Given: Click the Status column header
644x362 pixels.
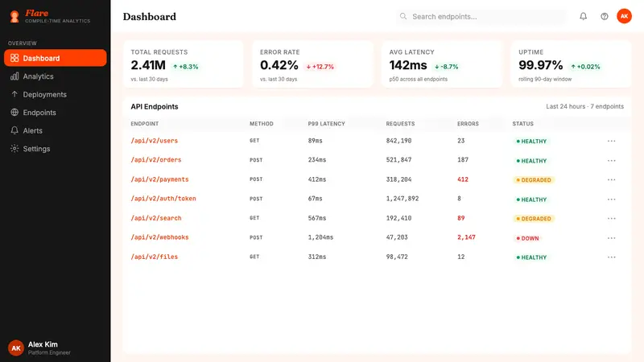Looking at the screenshot, I should click(522, 124).
